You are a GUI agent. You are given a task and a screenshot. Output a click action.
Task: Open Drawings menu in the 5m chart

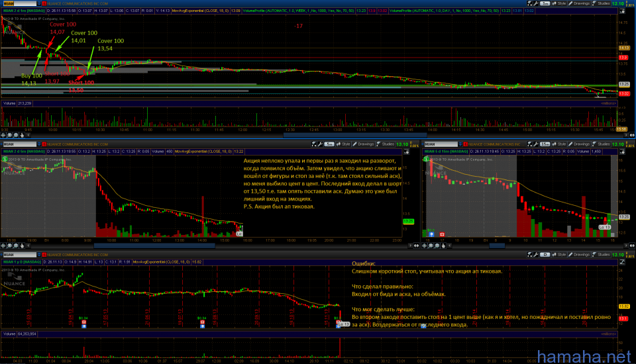[364, 144]
